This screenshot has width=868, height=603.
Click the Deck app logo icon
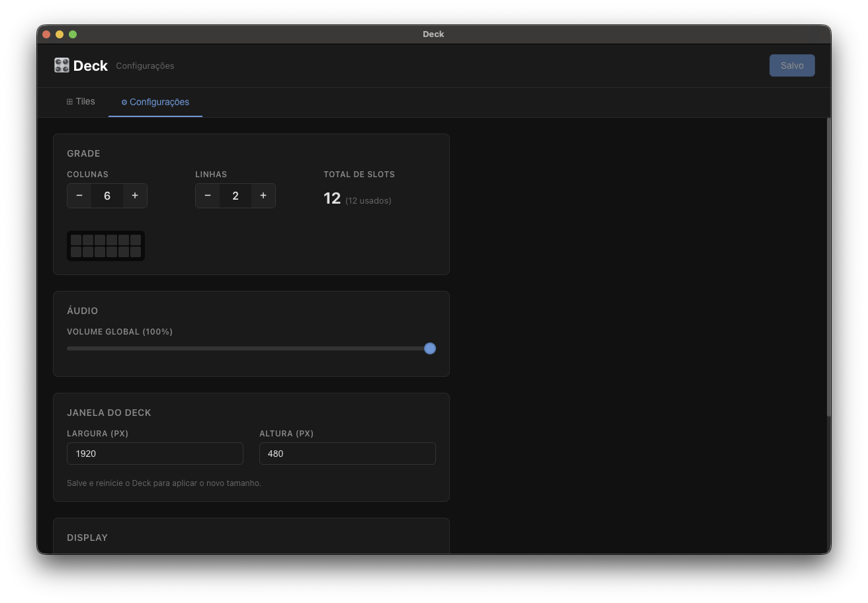click(x=62, y=65)
